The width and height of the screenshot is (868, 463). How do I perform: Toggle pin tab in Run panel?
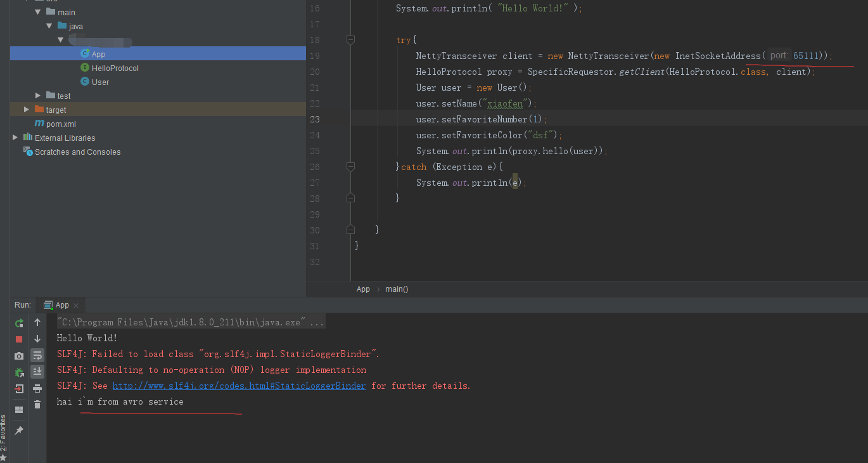[19, 431]
